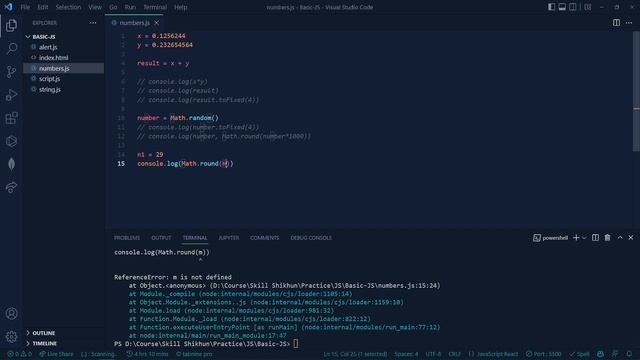Open the Help menu

click(x=180, y=7)
